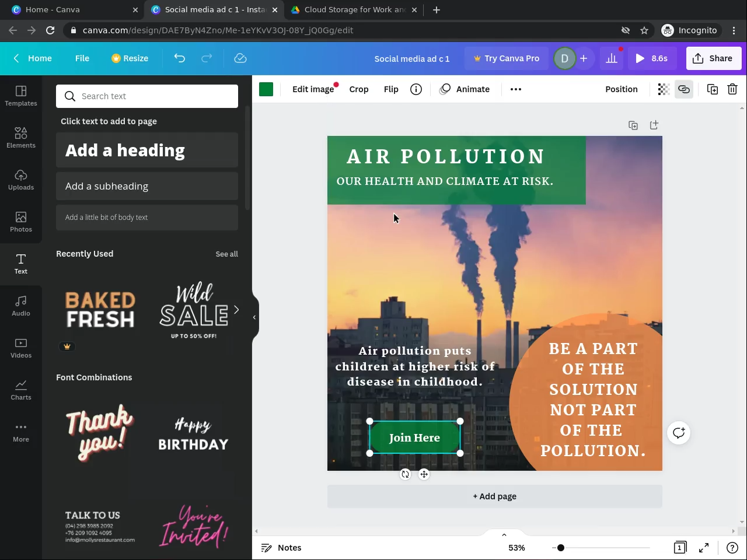747x560 pixels.
Task: Click the Share button
Action: (714, 58)
